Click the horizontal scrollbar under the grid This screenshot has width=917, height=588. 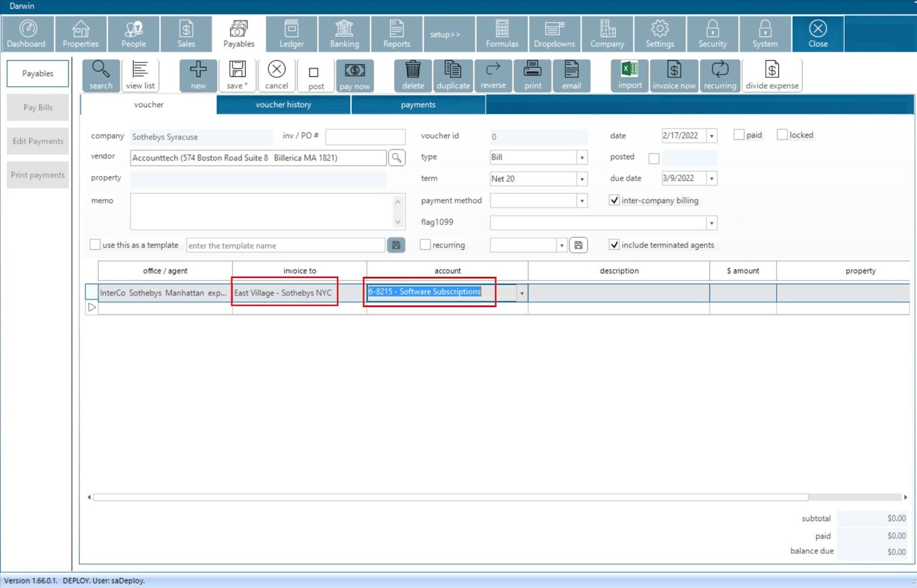tap(450, 497)
